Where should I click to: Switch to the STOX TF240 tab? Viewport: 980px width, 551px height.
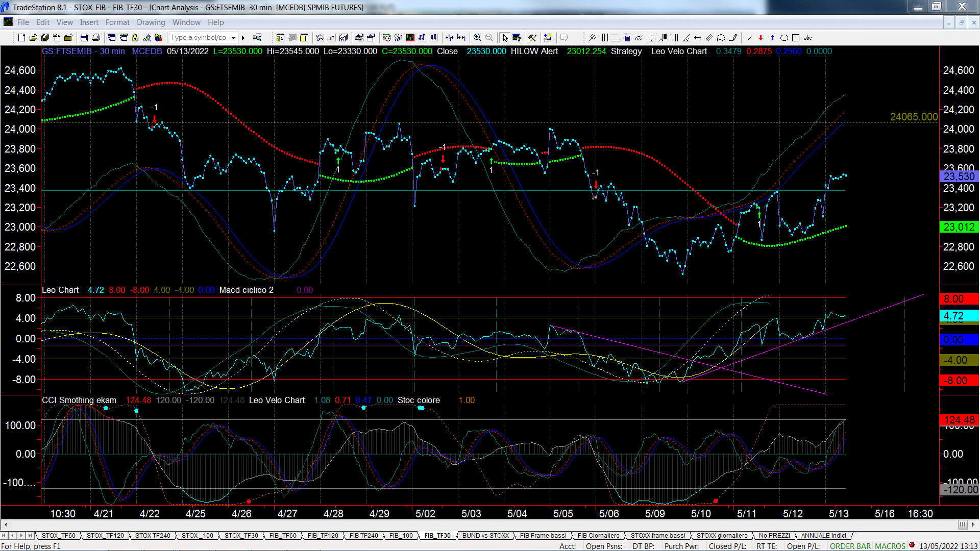point(153,535)
